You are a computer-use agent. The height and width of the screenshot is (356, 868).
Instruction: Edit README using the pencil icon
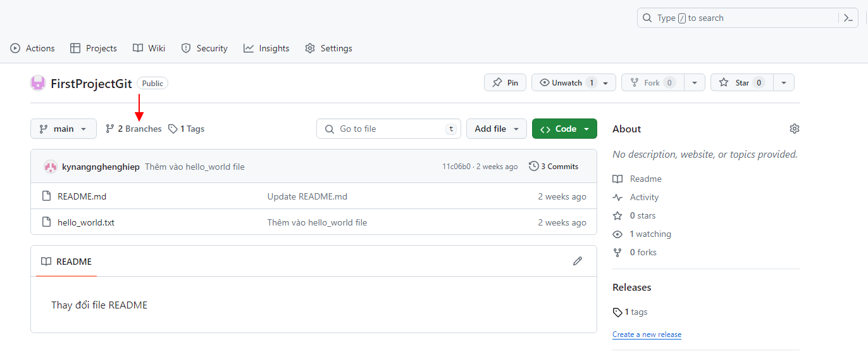click(x=577, y=261)
